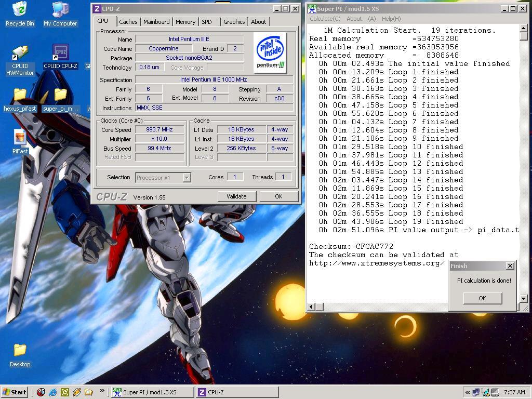
Task: Open the Graphics tab
Action: [x=234, y=22]
